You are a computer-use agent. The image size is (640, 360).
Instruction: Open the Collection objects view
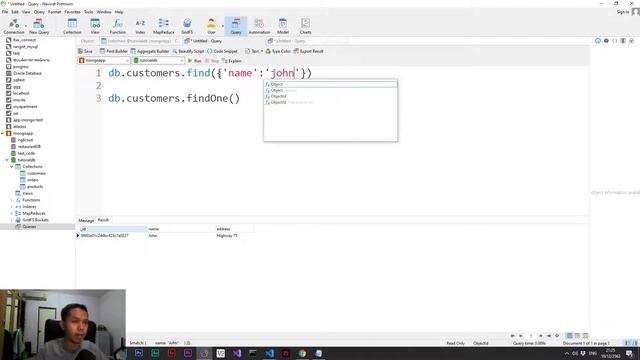point(72,26)
